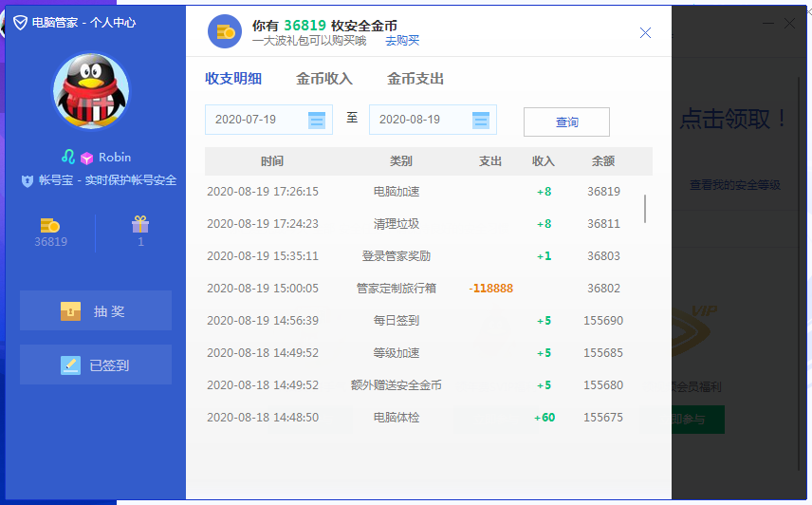Screen dimensions: 812x505
Task: Click the gold coin icon above 36819 in sidebar
Action: (x=50, y=225)
